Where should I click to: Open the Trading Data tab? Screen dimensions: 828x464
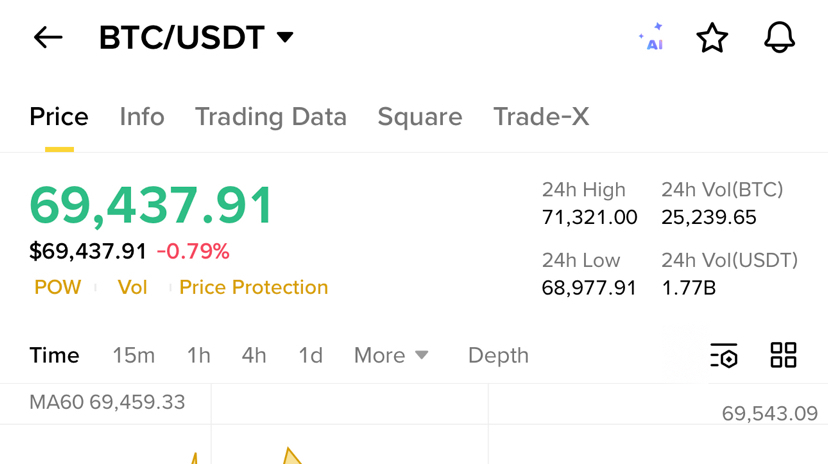pos(270,117)
